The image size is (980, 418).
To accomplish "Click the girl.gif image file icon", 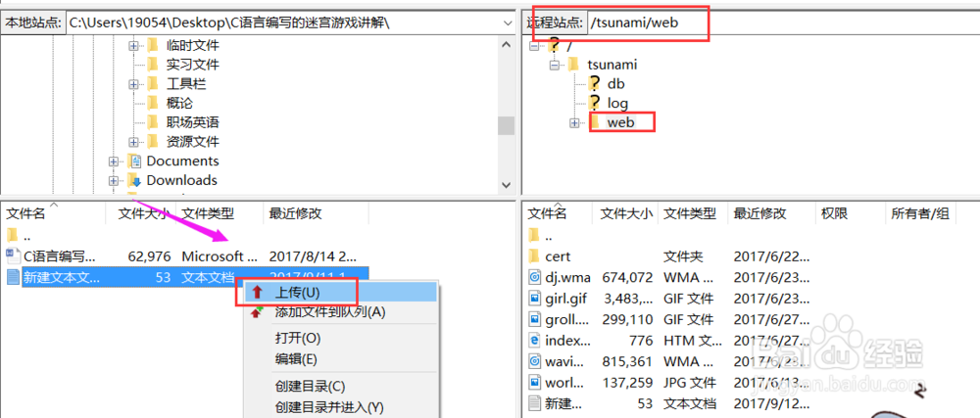I will click(x=534, y=299).
